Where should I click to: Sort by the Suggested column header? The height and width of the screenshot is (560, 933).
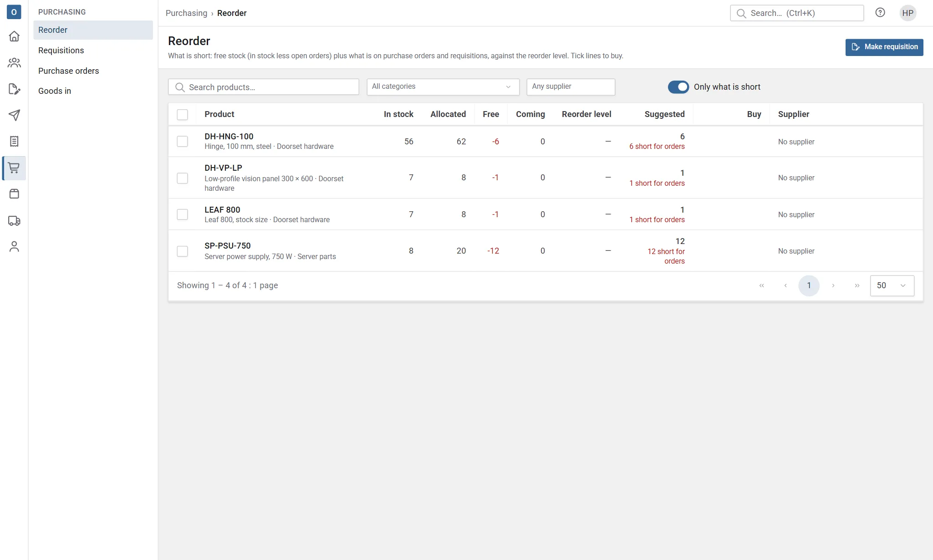pyautogui.click(x=664, y=114)
